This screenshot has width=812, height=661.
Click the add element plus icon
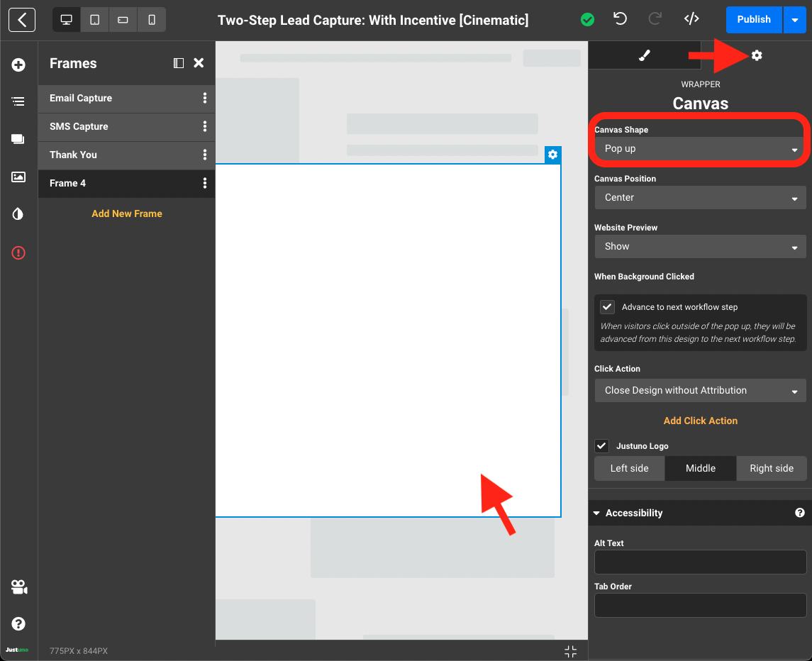tap(18, 65)
